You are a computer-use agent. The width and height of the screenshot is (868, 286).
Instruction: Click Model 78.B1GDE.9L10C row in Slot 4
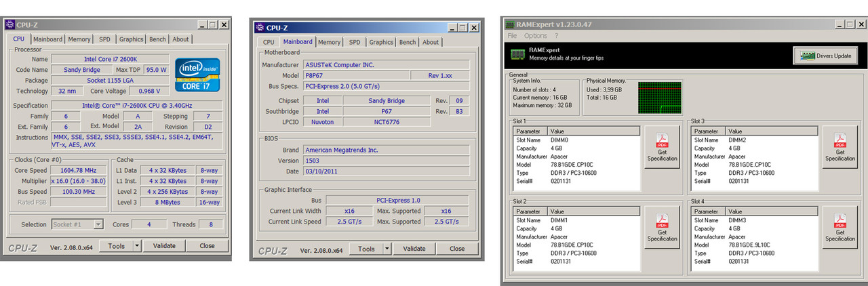[x=755, y=245]
